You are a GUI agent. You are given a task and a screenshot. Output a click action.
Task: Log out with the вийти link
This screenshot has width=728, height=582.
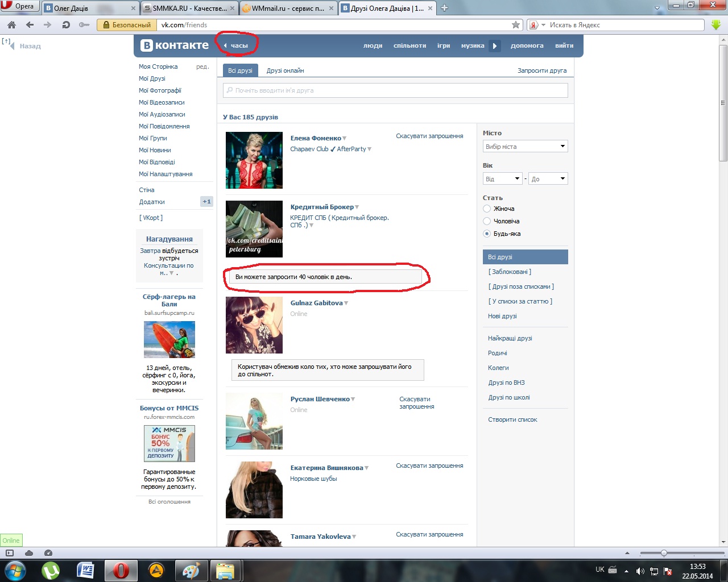564,45
